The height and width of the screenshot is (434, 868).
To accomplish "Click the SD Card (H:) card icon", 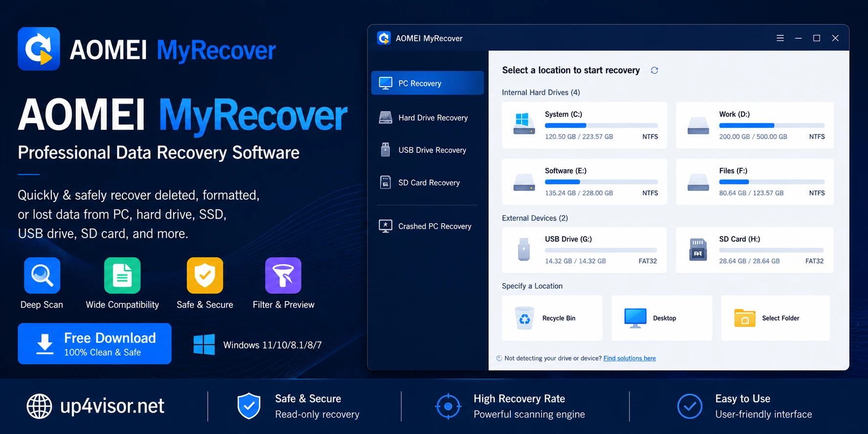I will tap(698, 250).
